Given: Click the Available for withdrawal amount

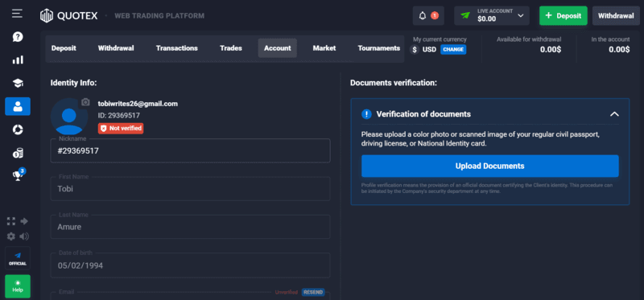Looking at the screenshot, I should pos(551,50).
